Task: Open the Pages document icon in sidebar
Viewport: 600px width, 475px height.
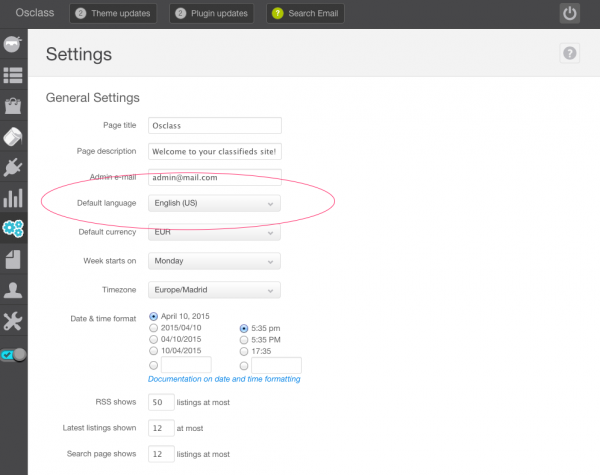Action: 13,260
